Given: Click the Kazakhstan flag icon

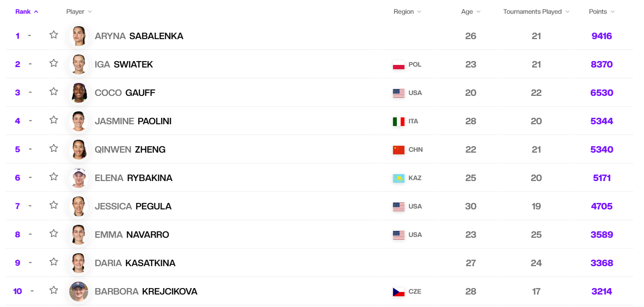Looking at the screenshot, I should pyautogui.click(x=399, y=178).
